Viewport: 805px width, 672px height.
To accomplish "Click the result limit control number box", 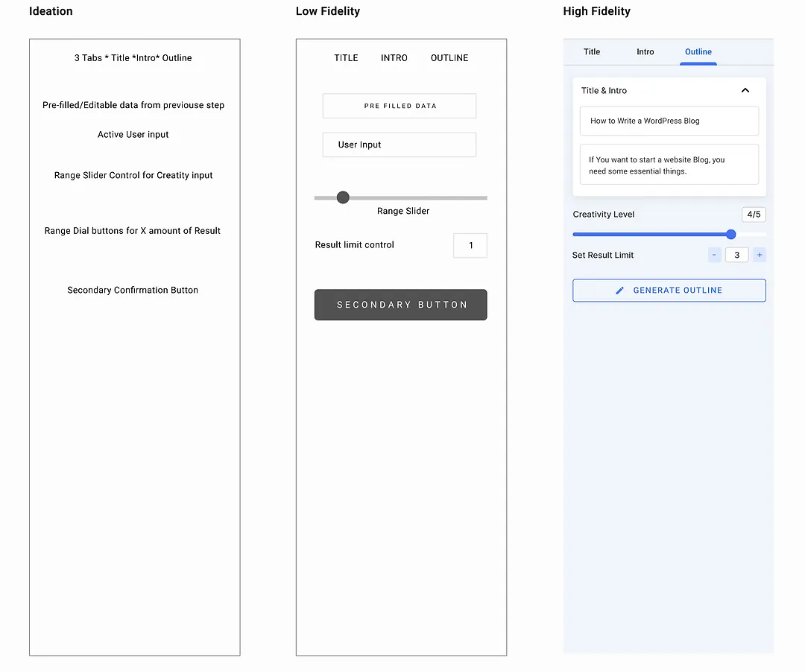I will tap(470, 245).
